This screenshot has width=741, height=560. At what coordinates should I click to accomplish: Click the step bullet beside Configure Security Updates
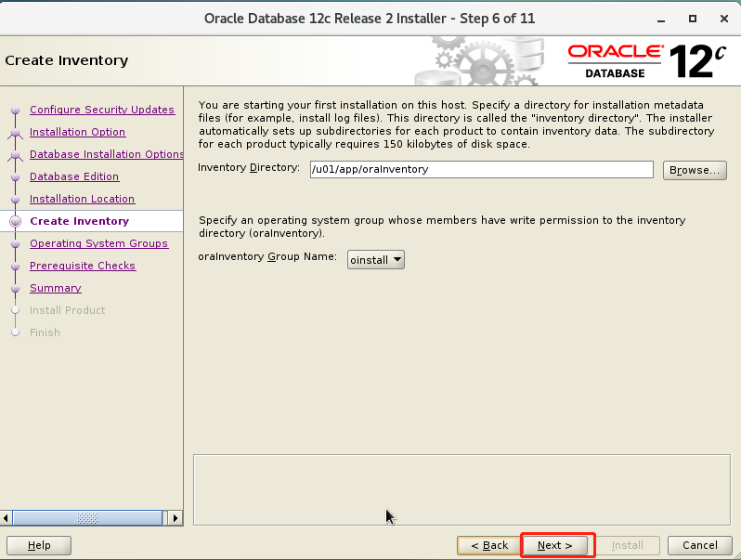click(x=15, y=111)
